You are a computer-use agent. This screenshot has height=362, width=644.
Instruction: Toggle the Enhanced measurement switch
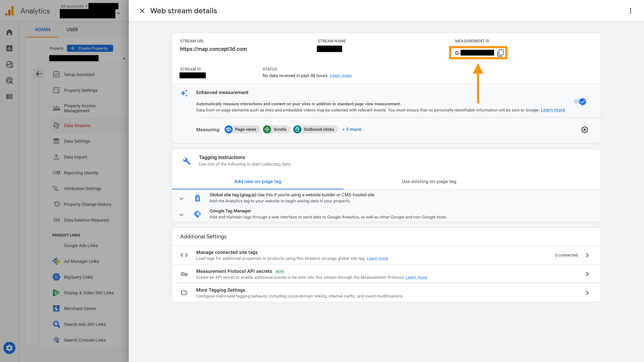(x=580, y=102)
